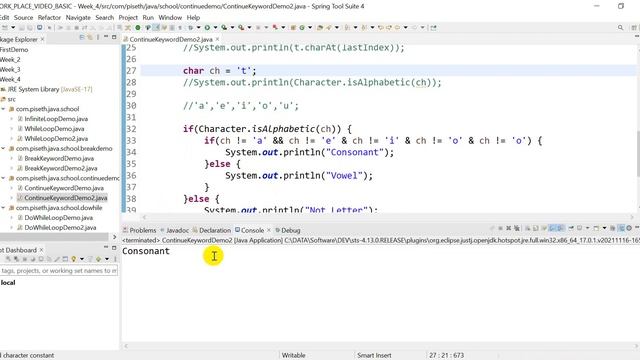The width and height of the screenshot is (640, 360).
Task: Select WhileLoopDemo.java in Package Explorer
Action: (54, 129)
